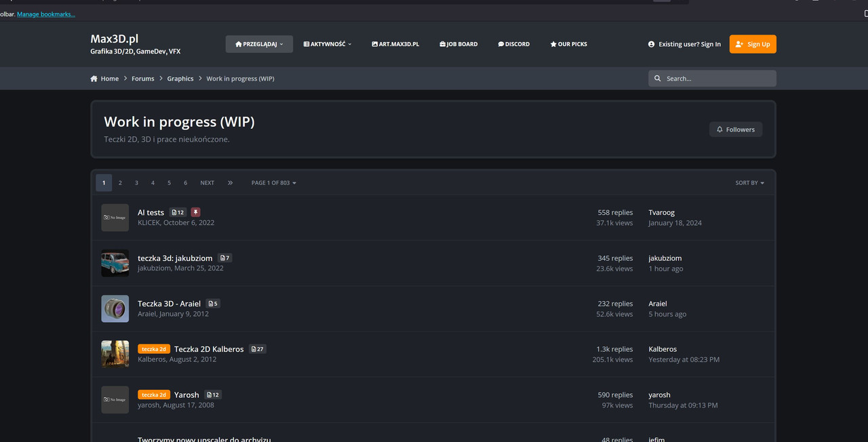
Task: Click Yarosh topic 12-page badge
Action: click(213, 395)
